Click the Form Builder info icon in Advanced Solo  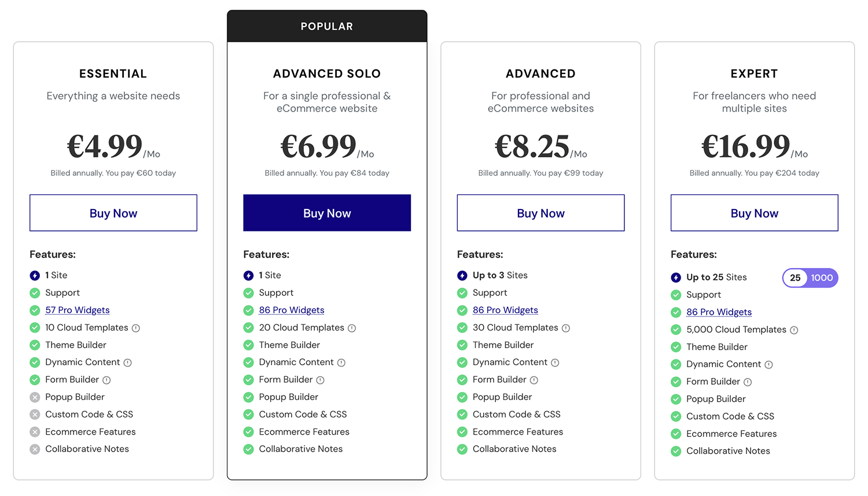[320, 380]
